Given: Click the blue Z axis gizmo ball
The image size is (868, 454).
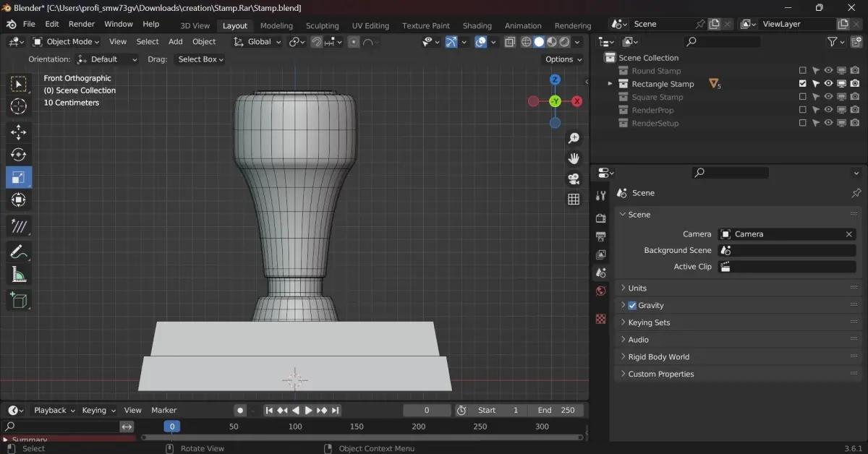Looking at the screenshot, I should click(555, 80).
